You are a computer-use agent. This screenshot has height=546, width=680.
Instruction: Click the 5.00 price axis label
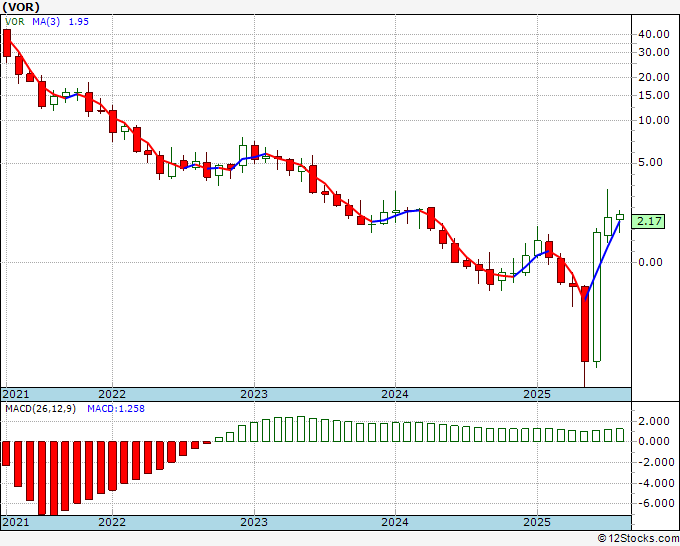(x=651, y=163)
